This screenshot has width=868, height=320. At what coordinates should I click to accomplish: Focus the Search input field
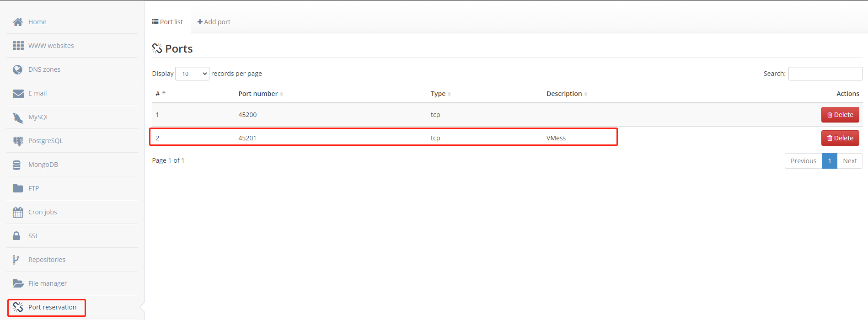tap(825, 74)
